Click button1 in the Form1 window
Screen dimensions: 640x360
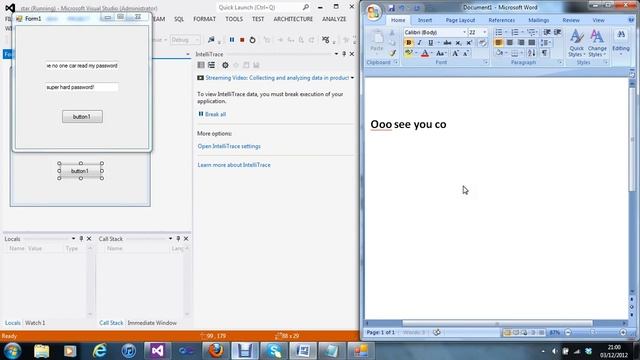tap(82, 117)
